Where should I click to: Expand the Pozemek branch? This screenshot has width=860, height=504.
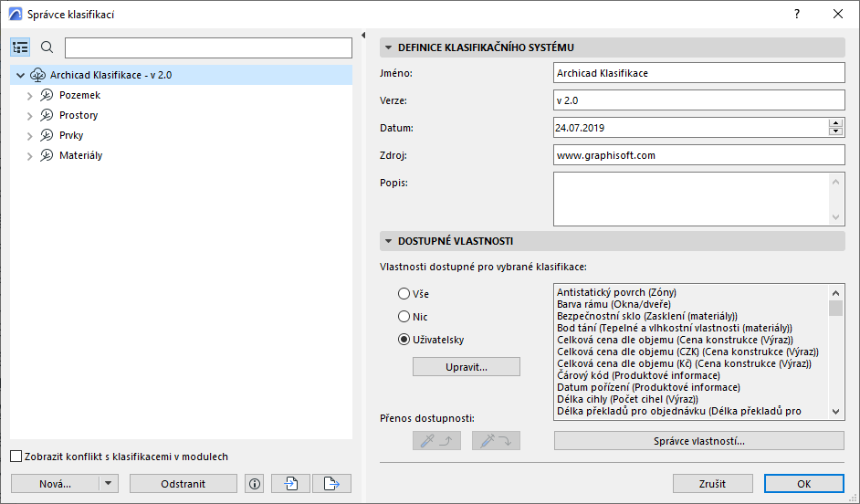(29, 96)
